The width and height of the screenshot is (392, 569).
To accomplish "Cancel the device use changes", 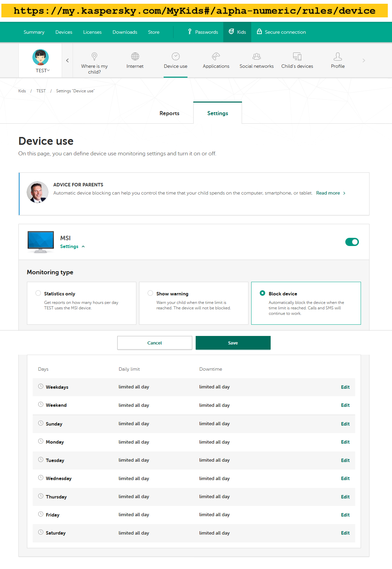I will pyautogui.click(x=155, y=343).
